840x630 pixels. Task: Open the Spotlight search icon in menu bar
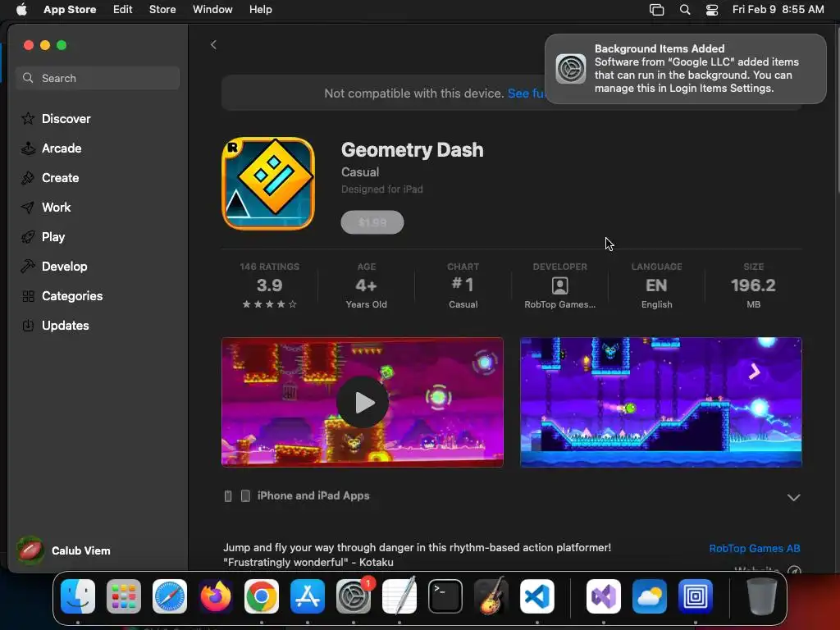pyautogui.click(x=685, y=10)
